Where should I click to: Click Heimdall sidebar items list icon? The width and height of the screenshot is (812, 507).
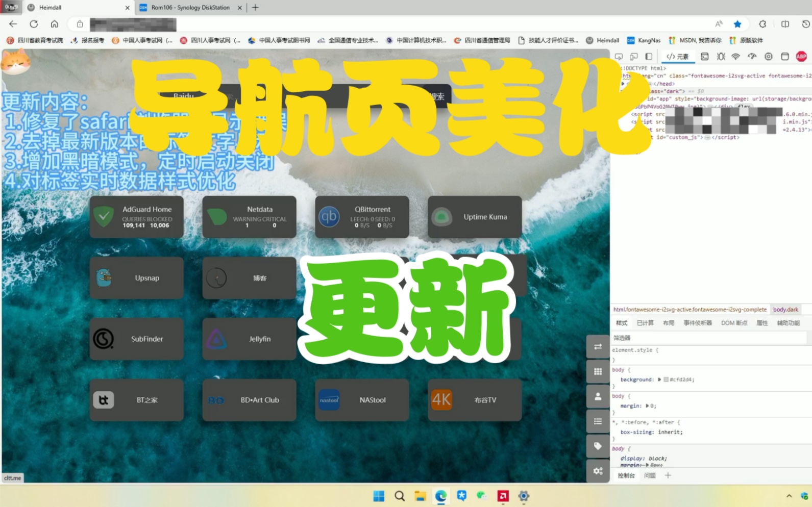(598, 421)
